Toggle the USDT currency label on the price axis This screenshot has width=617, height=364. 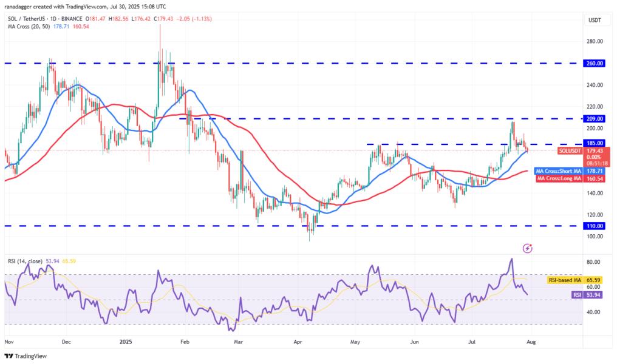595,19
